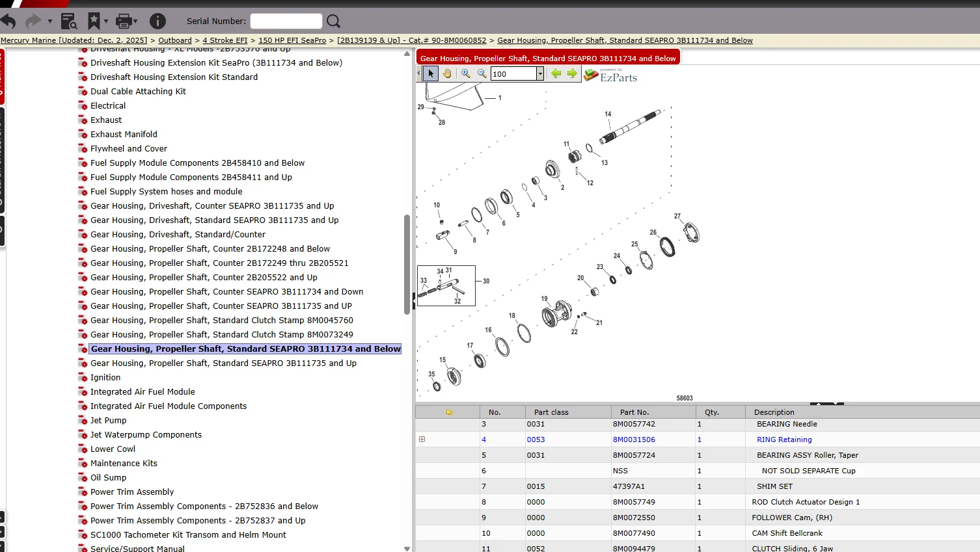
Task: Click the category list scroll down arrow
Action: tap(407, 548)
